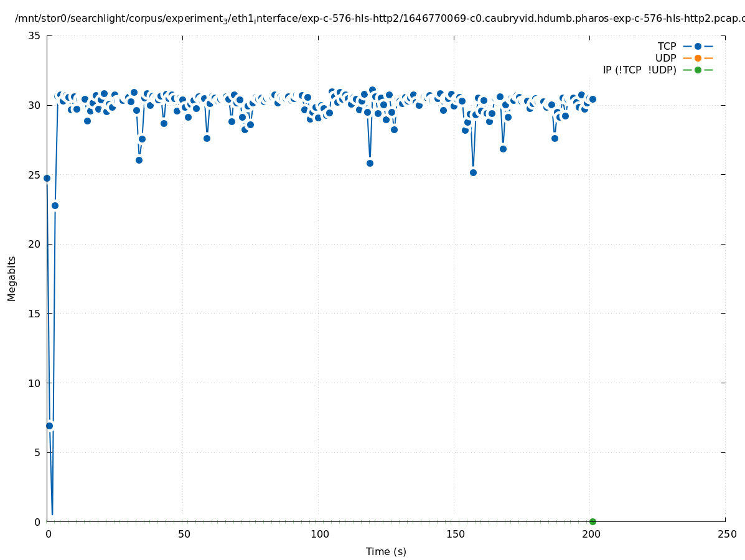Click the green IP legend marker
Image resolution: width=745 pixels, height=560 pixels.
click(698, 70)
